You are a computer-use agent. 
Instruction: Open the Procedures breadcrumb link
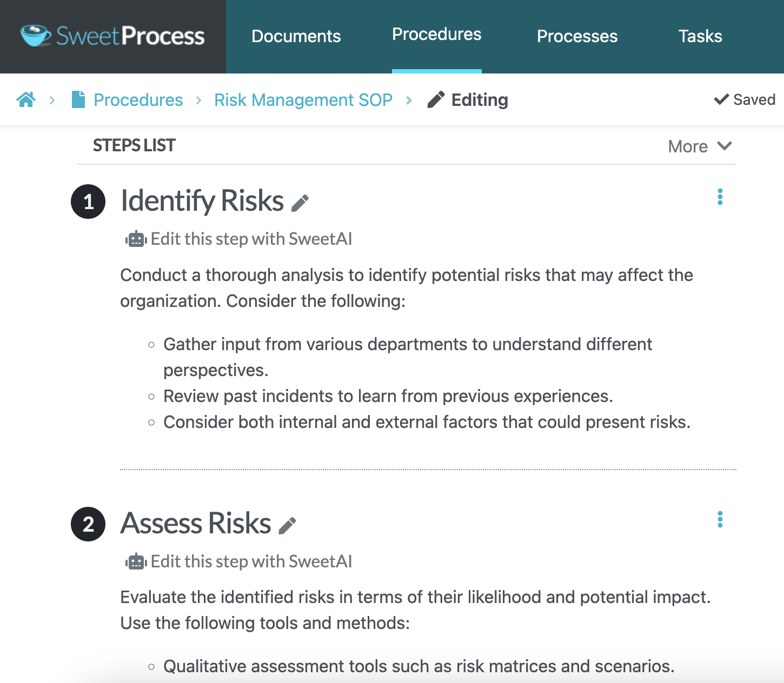coord(138,100)
